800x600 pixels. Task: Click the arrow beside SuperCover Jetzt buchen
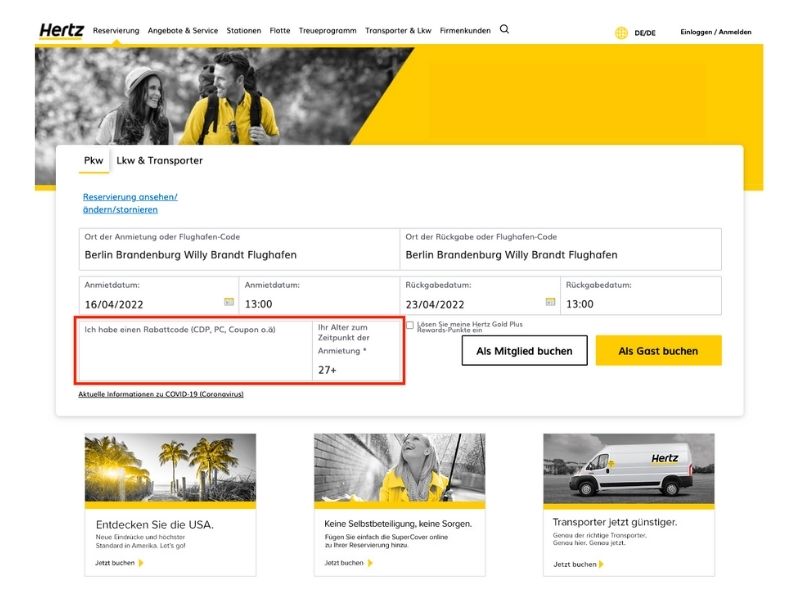(x=370, y=563)
